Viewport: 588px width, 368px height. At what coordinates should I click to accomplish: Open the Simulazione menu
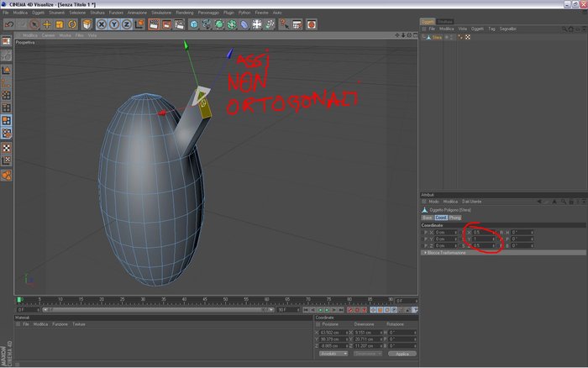pyautogui.click(x=161, y=13)
